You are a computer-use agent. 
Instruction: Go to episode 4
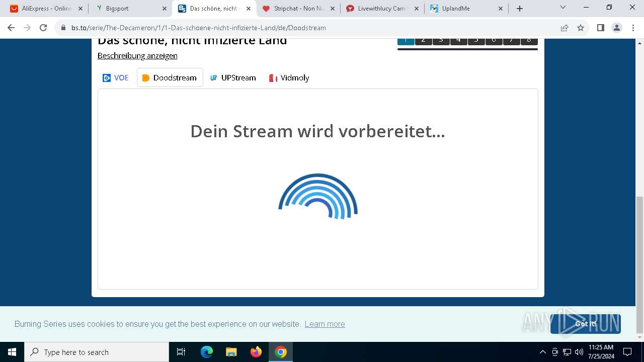coord(459,41)
